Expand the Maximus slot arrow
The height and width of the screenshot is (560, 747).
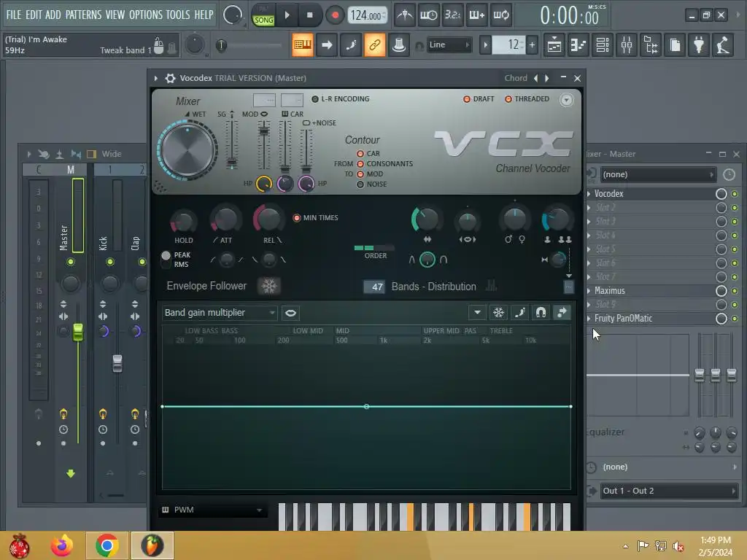click(x=589, y=291)
